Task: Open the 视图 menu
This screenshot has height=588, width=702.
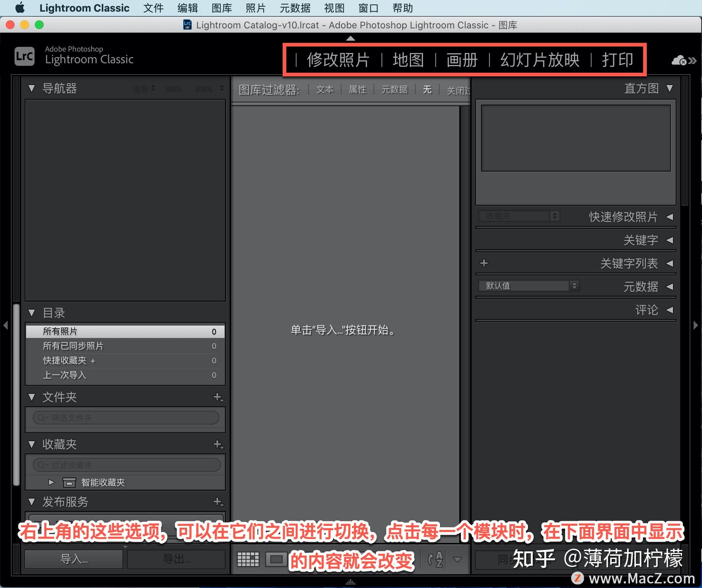Action: coord(335,8)
